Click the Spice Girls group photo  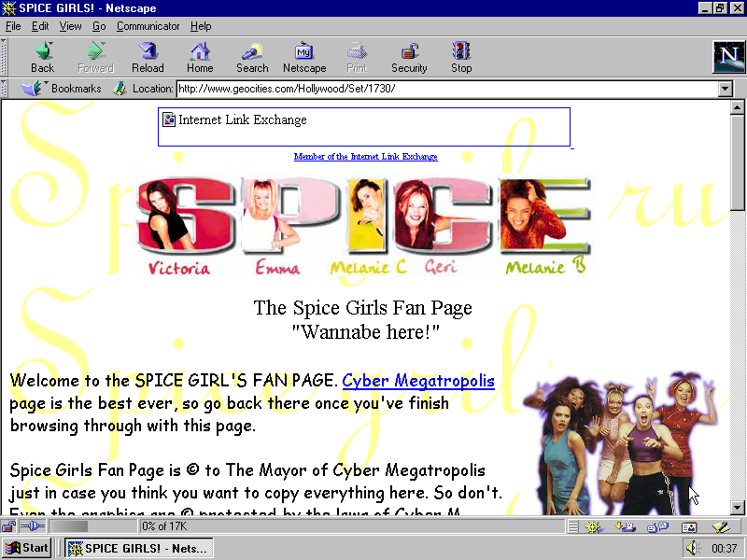620,442
